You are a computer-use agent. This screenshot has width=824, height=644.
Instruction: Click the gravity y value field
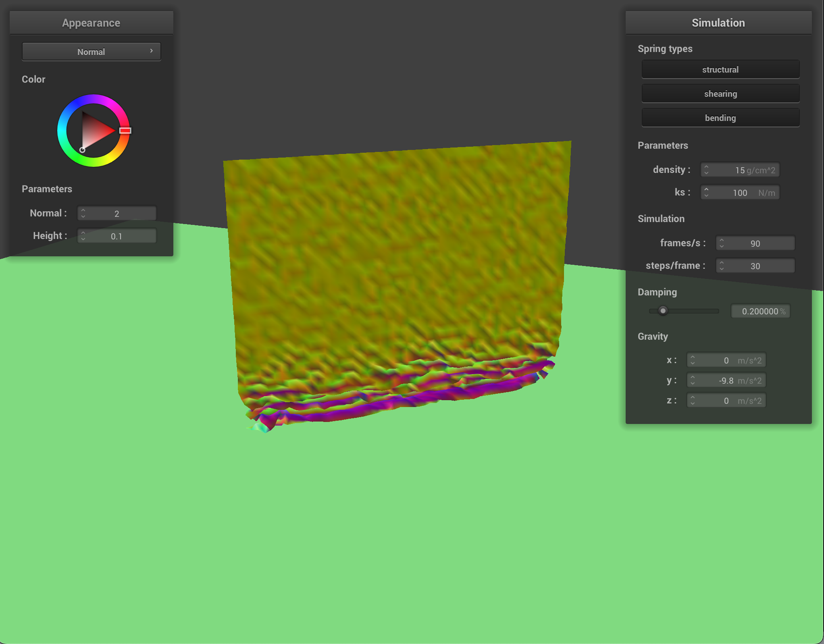(726, 380)
